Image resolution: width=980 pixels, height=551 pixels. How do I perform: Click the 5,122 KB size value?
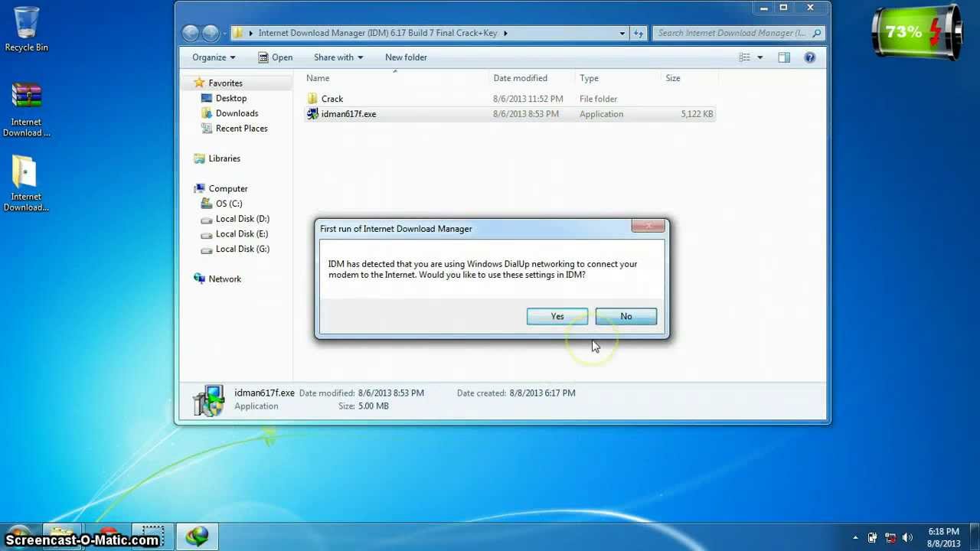coord(697,114)
